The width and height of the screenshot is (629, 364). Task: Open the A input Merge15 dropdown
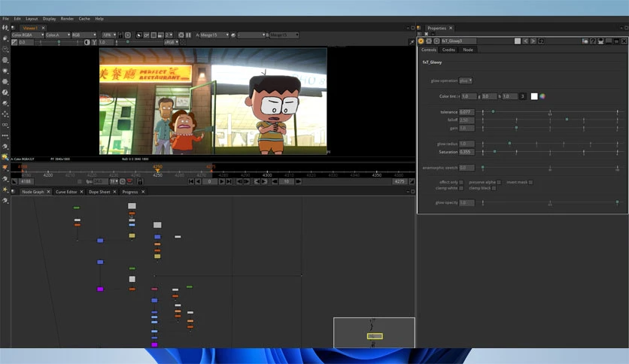[x=214, y=35]
